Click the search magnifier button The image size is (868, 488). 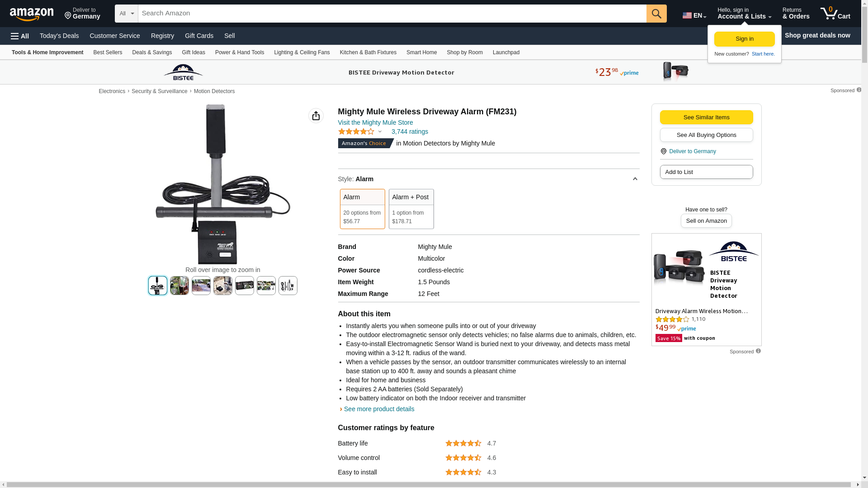(x=656, y=14)
